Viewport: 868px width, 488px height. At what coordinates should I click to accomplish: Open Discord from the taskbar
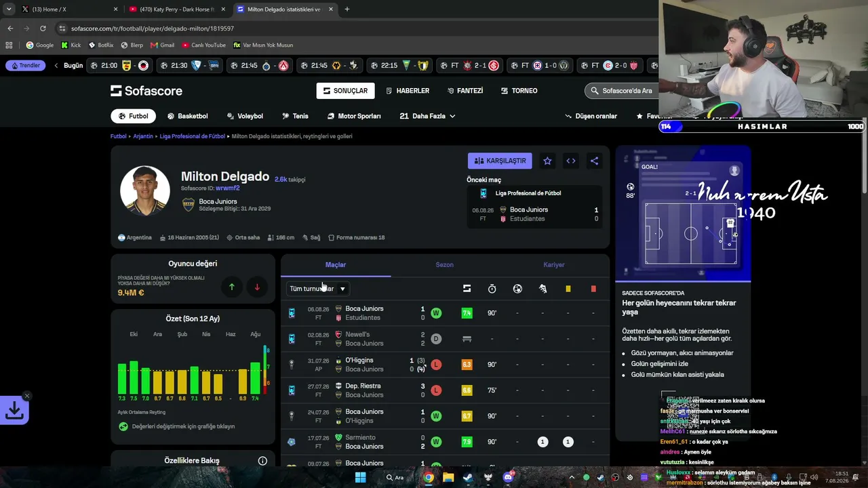tap(508, 477)
